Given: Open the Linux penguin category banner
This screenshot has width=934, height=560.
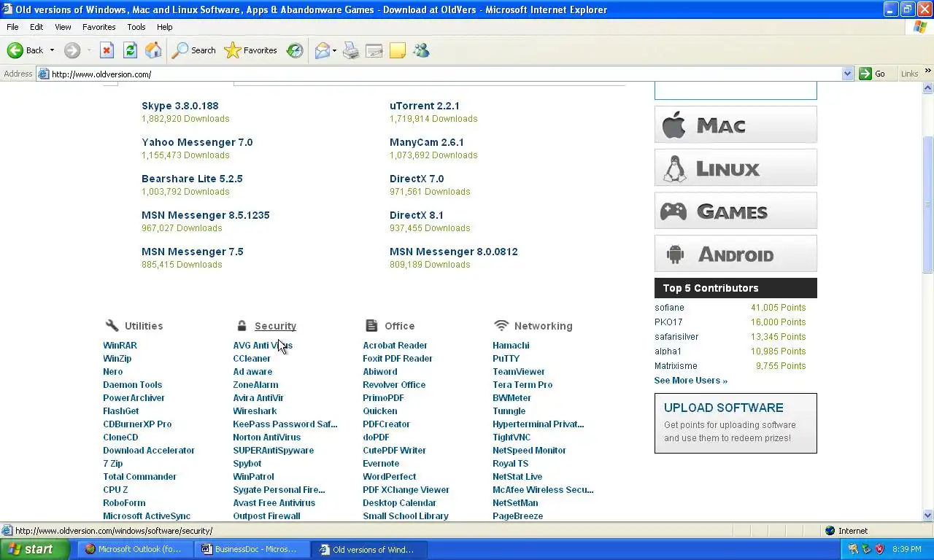Looking at the screenshot, I should click(x=736, y=168).
